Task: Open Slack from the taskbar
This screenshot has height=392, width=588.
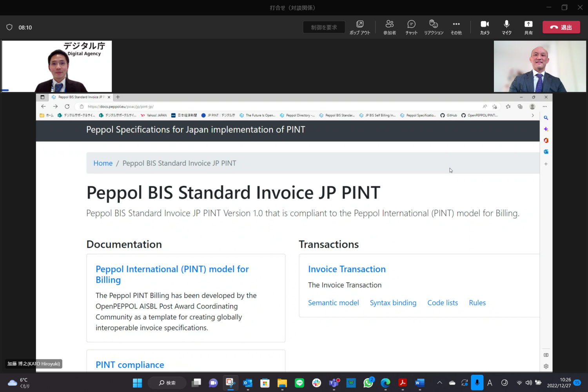Action: point(317,383)
